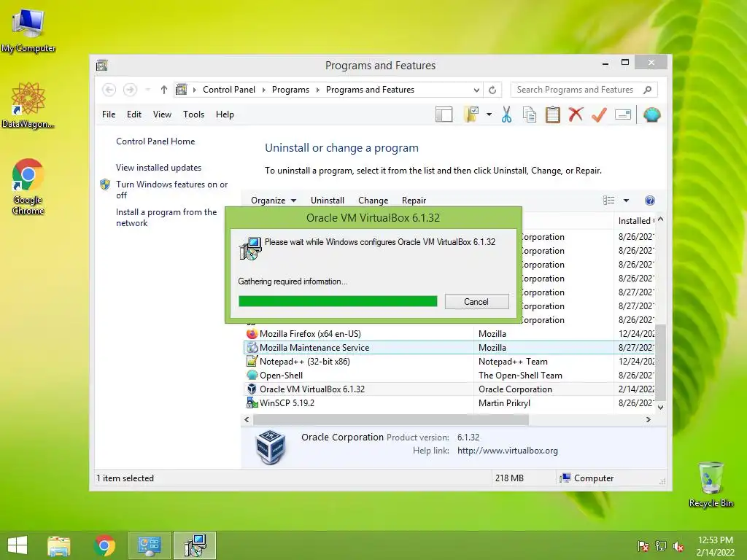Open the view options dropdown arrow
This screenshot has width=747, height=560.
[x=627, y=201]
